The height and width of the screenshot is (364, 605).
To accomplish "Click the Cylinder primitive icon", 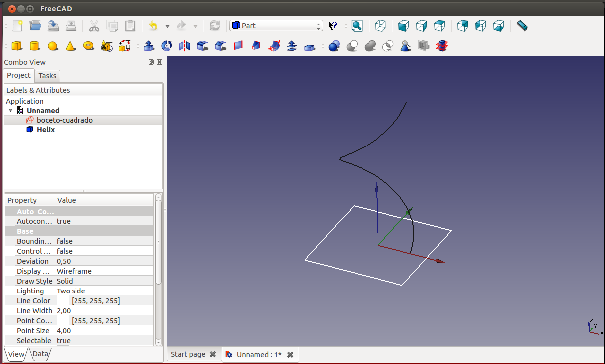I will click(35, 46).
